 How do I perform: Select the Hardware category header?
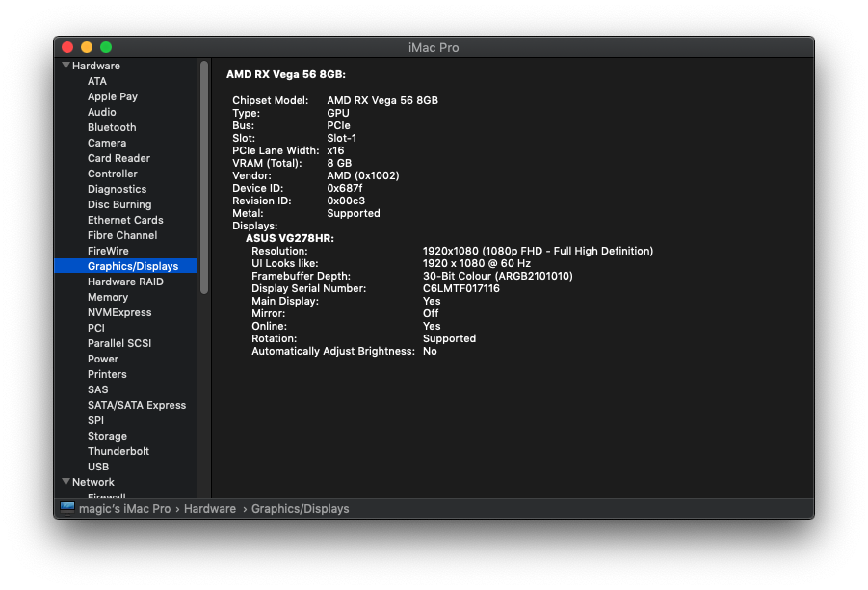(96, 66)
